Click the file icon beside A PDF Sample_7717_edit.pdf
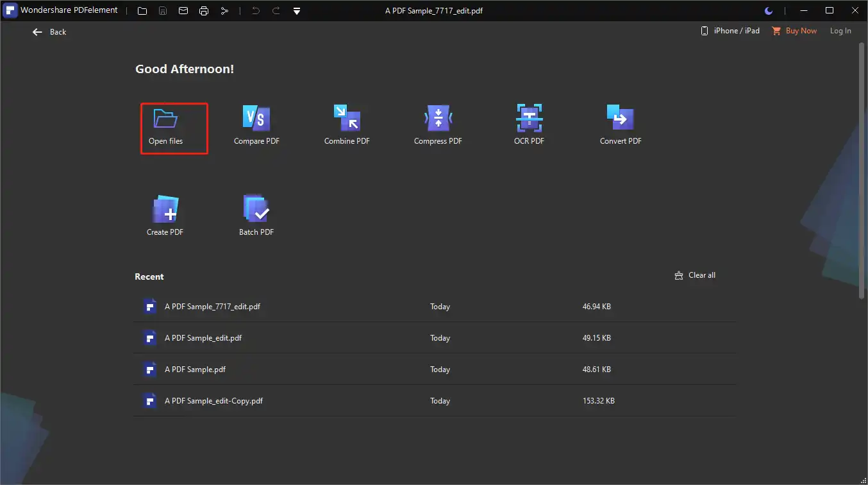Screen dimensions: 868x485 tap(150, 306)
